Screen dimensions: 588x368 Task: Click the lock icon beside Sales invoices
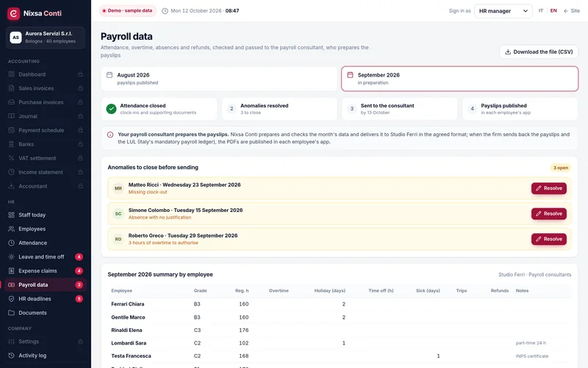tap(80, 88)
